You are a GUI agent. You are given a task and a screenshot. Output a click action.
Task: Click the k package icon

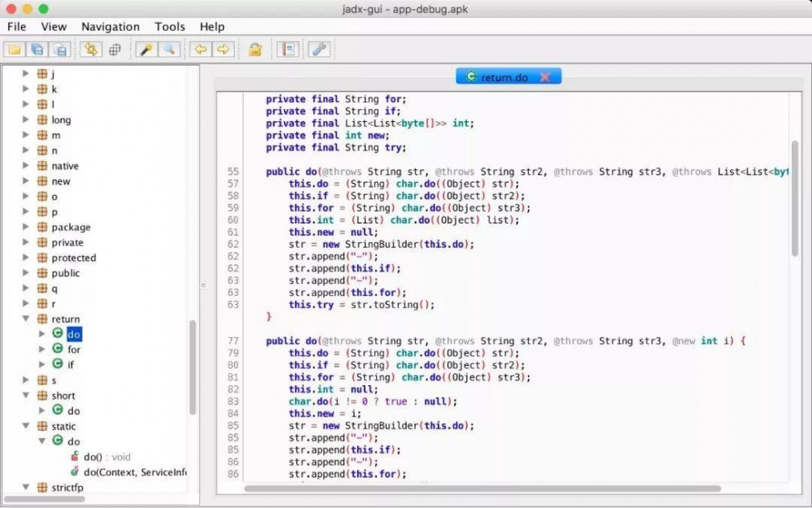(42, 89)
